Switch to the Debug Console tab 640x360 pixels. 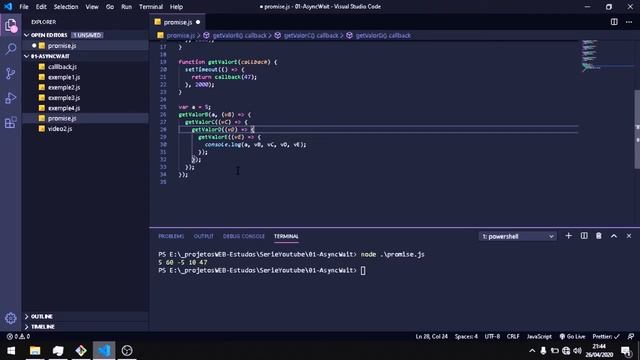(244, 236)
